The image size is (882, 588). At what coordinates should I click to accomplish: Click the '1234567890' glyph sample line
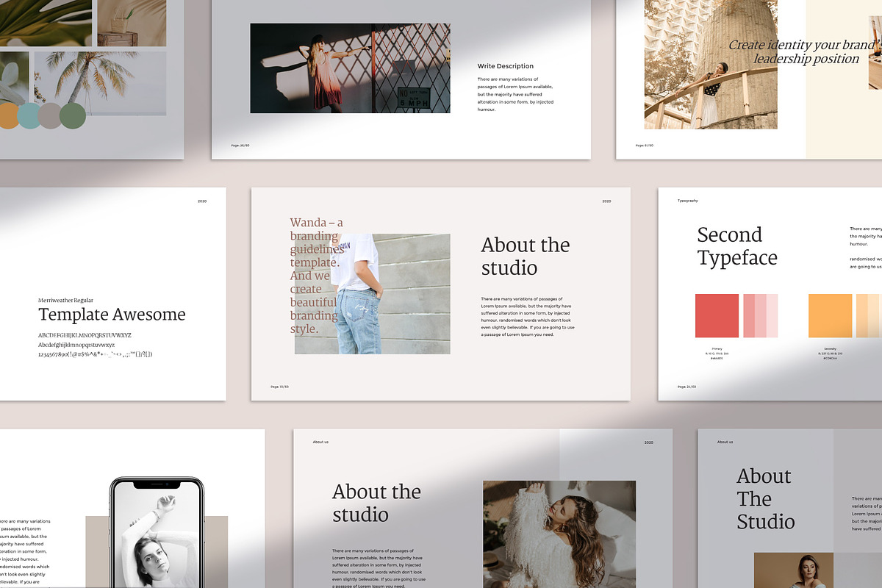[x=96, y=354]
